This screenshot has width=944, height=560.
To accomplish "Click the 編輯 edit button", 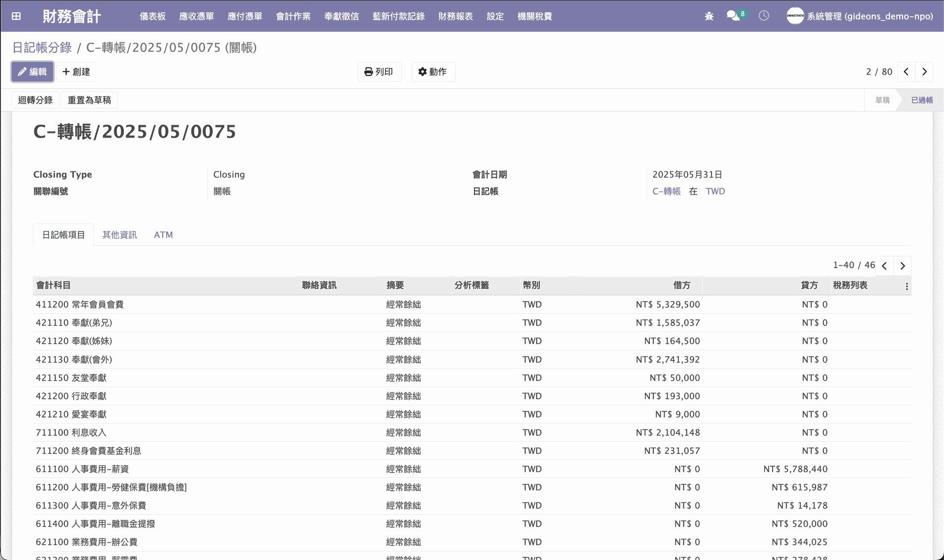I will [32, 72].
